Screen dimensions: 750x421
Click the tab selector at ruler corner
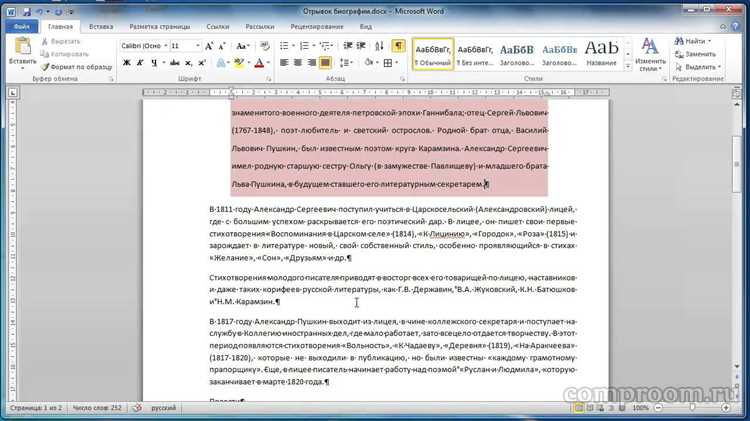coord(12,92)
